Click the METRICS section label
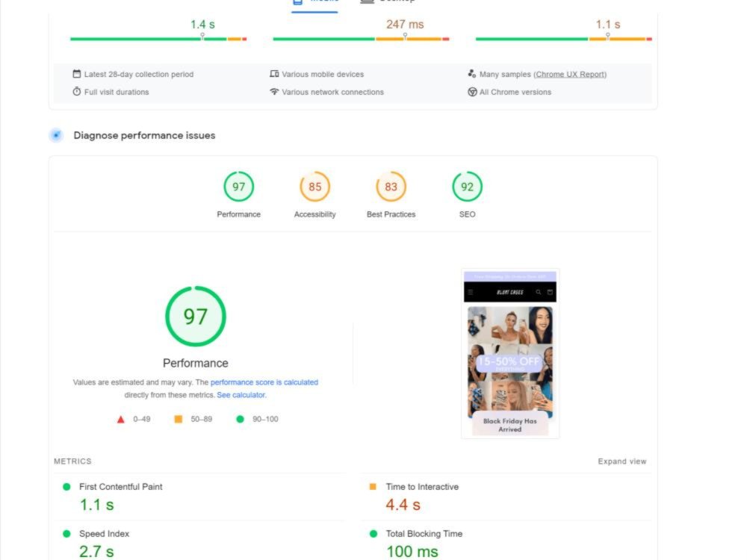 (x=72, y=461)
